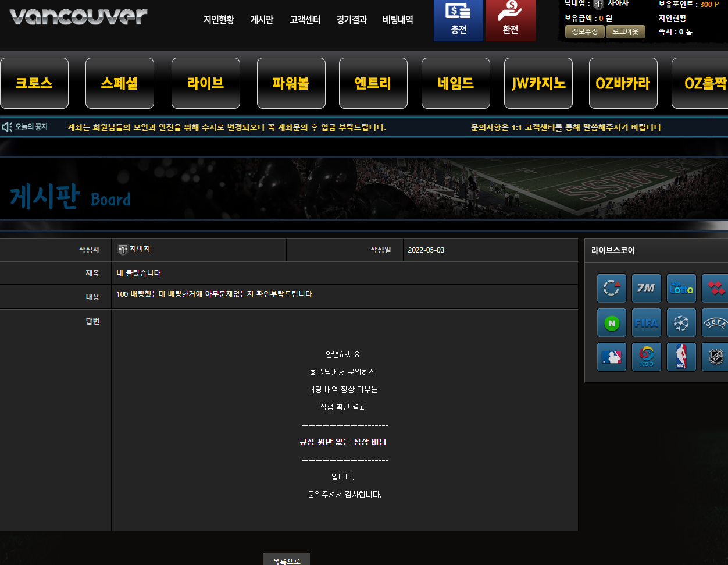The width and height of the screenshot is (728, 565).
Task: Select the NBA live score icon
Action: click(681, 357)
